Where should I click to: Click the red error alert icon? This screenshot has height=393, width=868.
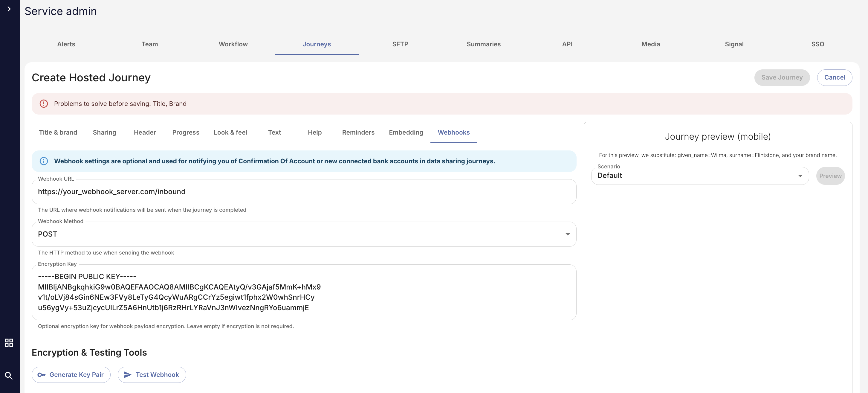click(x=44, y=104)
